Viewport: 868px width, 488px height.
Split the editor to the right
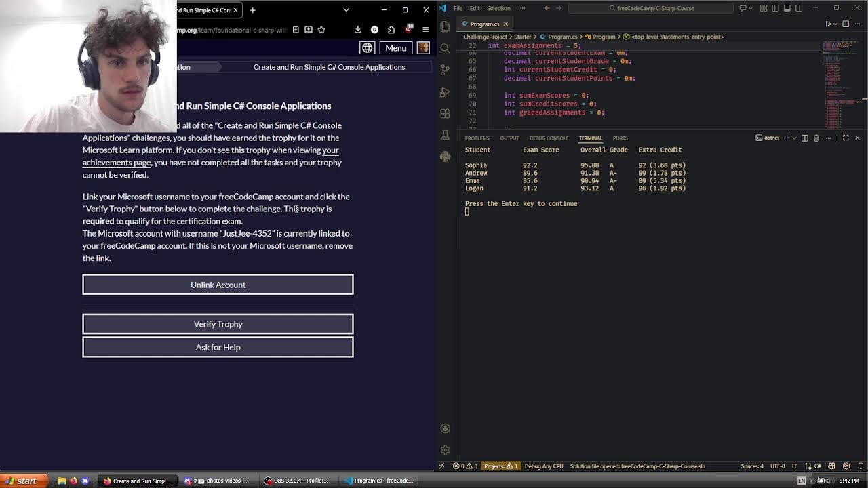point(846,24)
